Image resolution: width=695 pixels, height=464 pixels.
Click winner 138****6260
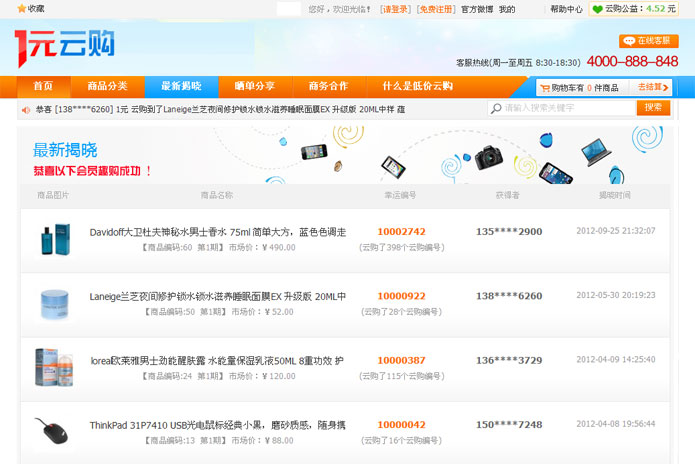[x=509, y=296]
